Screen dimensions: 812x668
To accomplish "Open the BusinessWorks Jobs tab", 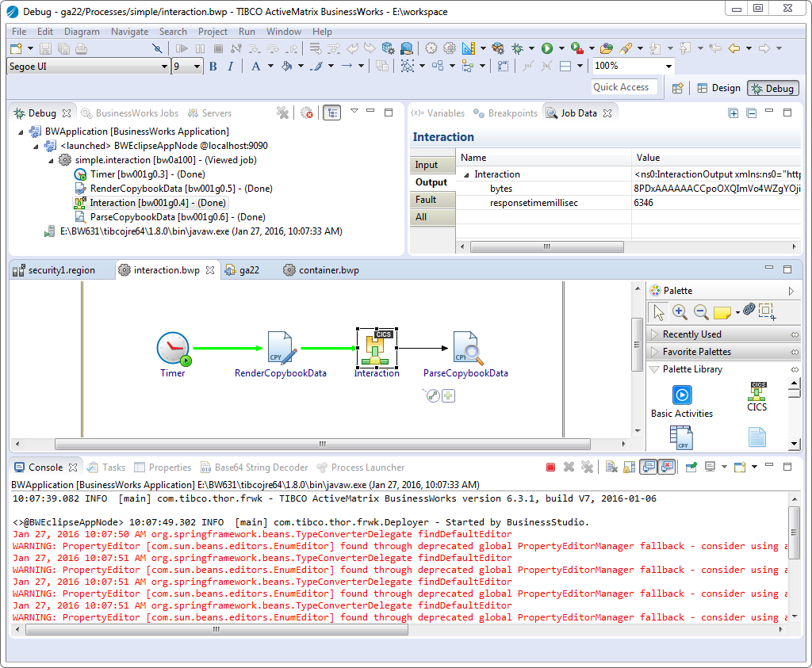I will point(130,113).
